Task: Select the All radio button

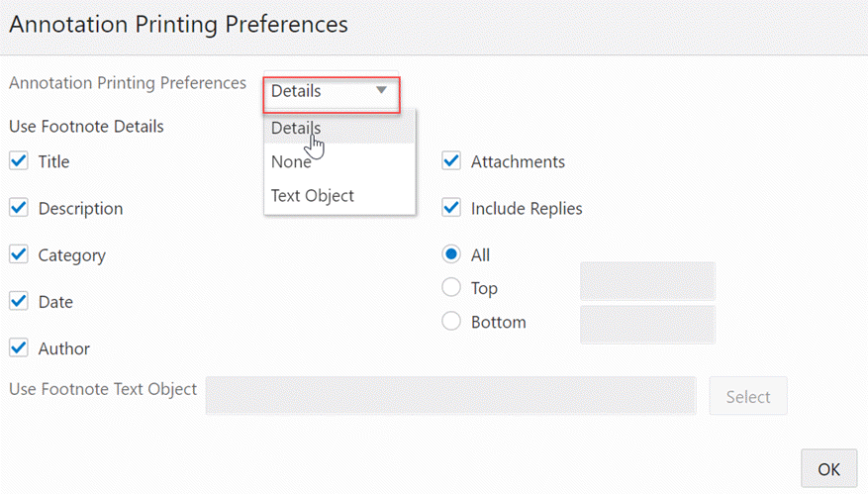Action: [x=451, y=254]
